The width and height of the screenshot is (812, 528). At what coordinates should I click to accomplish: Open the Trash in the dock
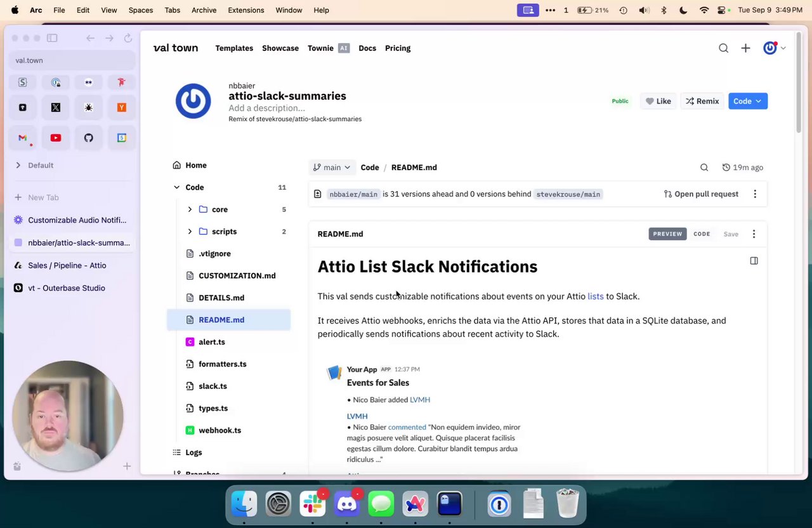(x=568, y=504)
